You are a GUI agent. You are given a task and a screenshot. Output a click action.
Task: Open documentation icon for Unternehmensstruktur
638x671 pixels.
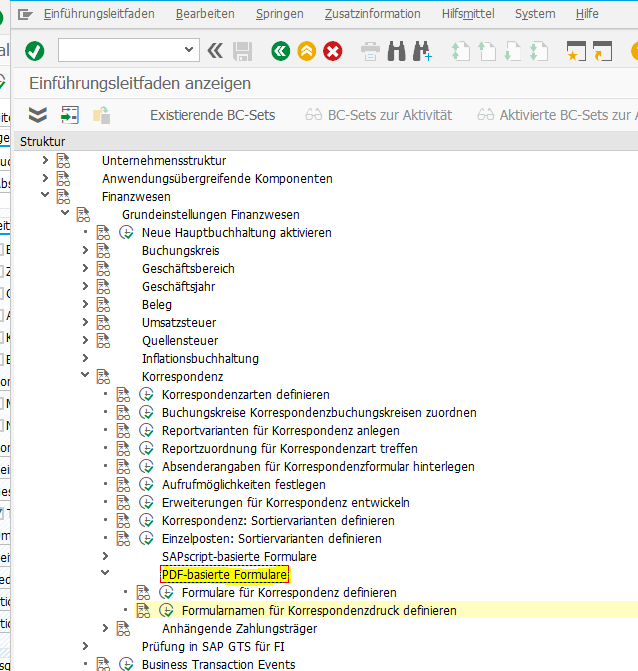pos(63,161)
